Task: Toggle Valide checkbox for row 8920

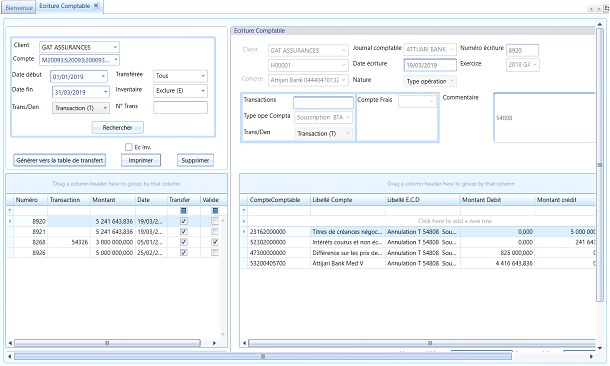Action: coord(215,221)
